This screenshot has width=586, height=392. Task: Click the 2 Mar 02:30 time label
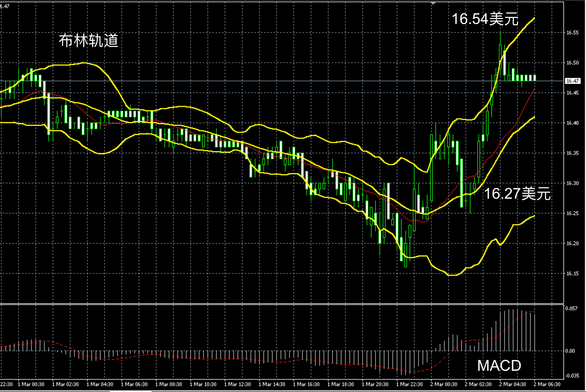[478, 384]
